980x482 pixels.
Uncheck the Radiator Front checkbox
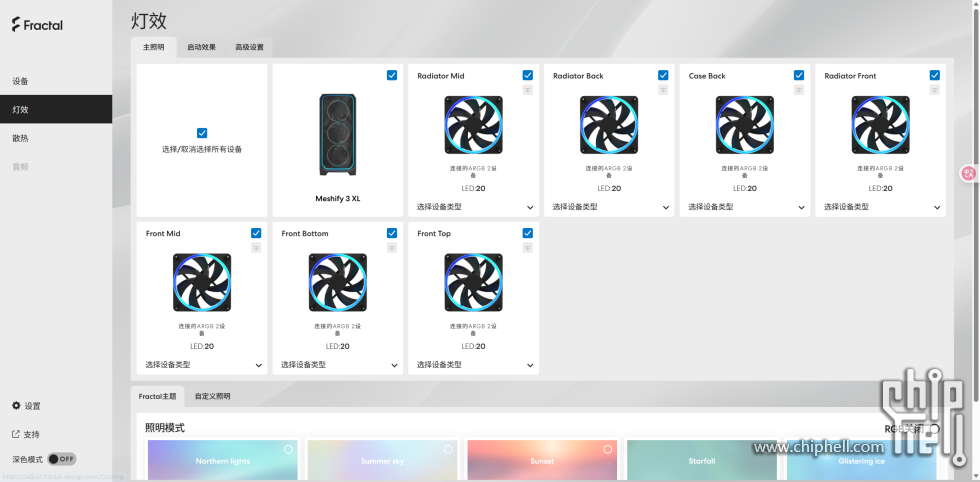[x=934, y=75]
